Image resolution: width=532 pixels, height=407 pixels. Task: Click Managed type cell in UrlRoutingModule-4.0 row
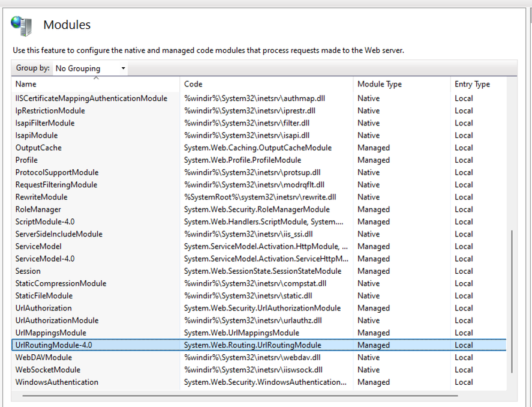point(374,345)
